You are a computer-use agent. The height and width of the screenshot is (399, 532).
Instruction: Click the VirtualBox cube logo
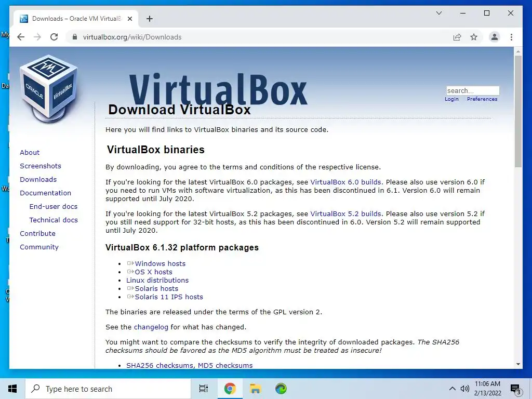pos(49,89)
